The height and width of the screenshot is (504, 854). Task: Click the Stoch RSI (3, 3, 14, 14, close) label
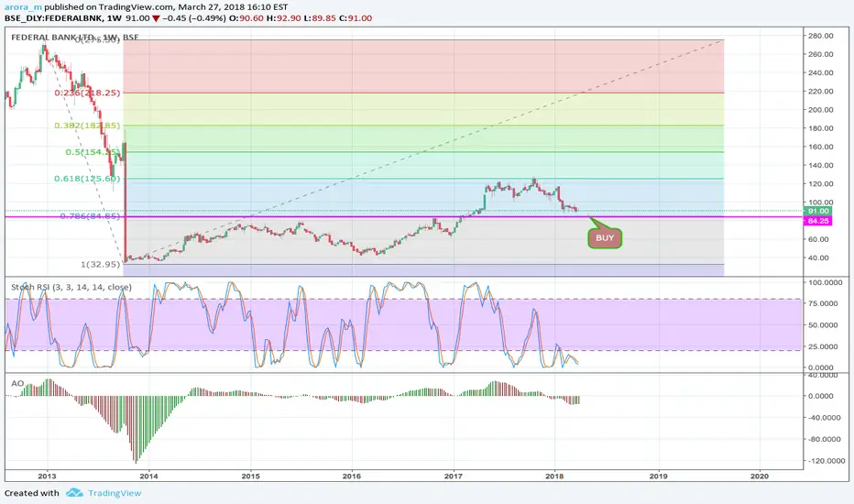(71, 287)
